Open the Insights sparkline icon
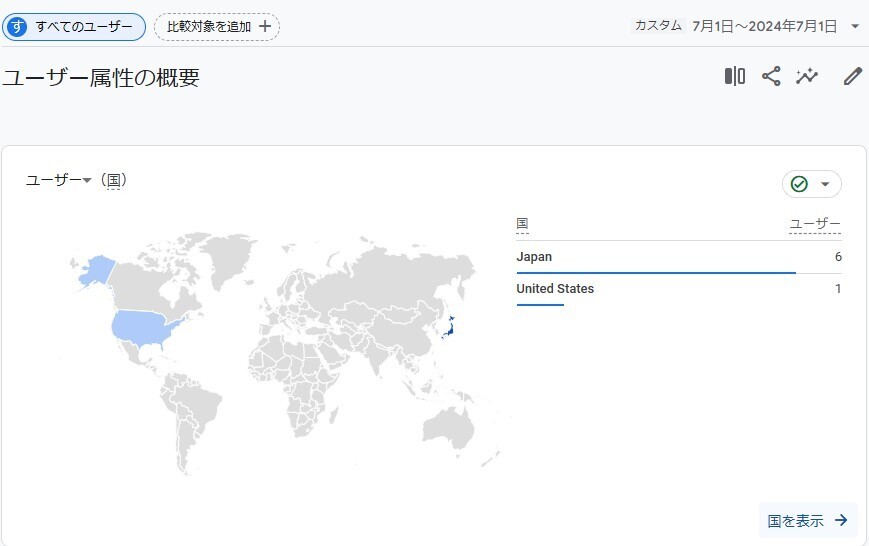Image resolution: width=869 pixels, height=546 pixels. point(807,76)
